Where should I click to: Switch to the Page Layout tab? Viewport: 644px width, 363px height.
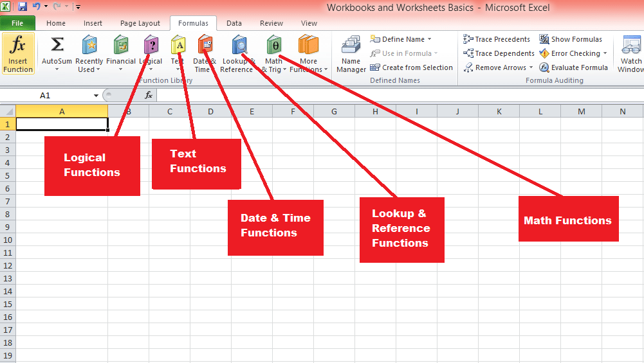[x=140, y=23]
